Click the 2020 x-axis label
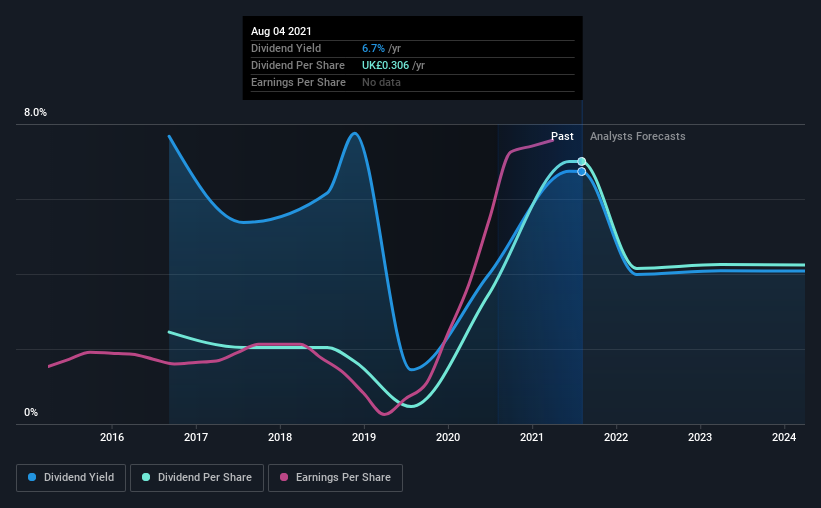The width and height of the screenshot is (821, 508). tap(448, 437)
